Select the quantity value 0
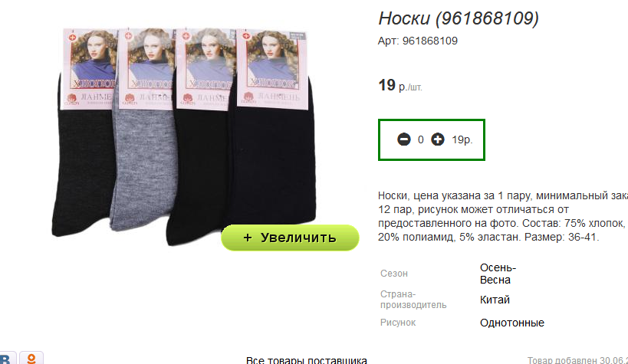The width and height of the screenshot is (628, 364). tap(420, 139)
